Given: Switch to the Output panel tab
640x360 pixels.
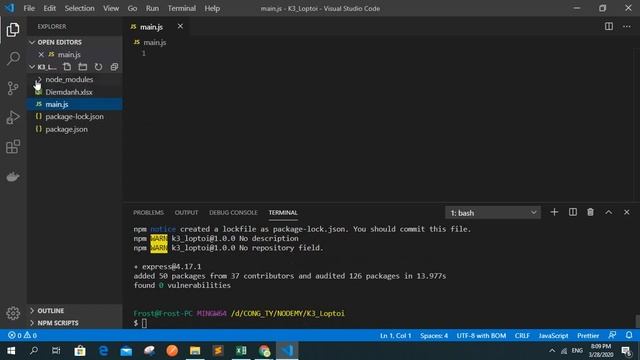Looking at the screenshot, I should tap(186, 213).
